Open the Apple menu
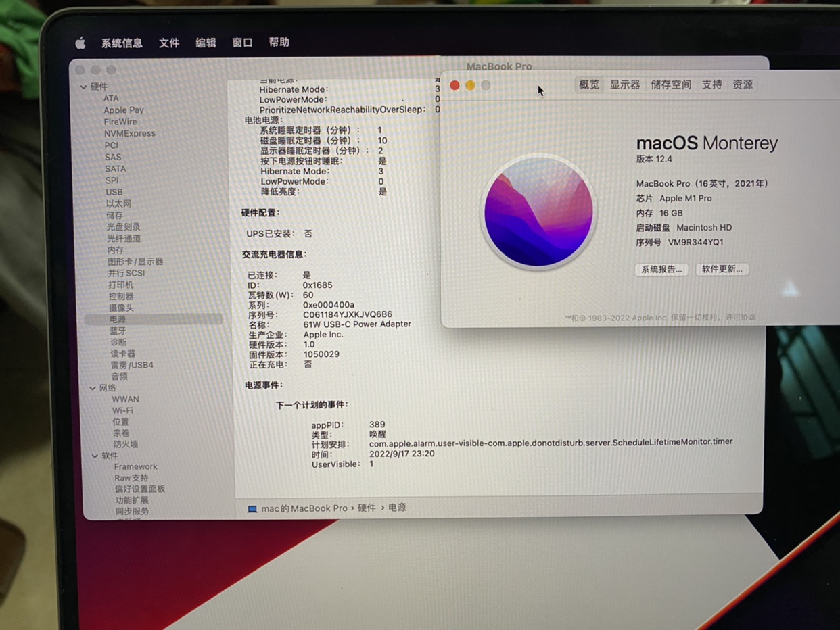The image size is (840, 630). pyautogui.click(x=80, y=43)
